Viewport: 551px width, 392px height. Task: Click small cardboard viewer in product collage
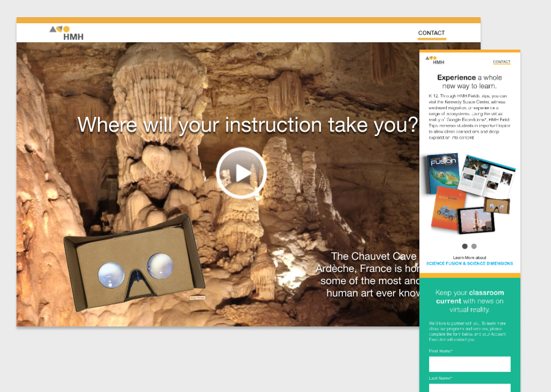497,205
